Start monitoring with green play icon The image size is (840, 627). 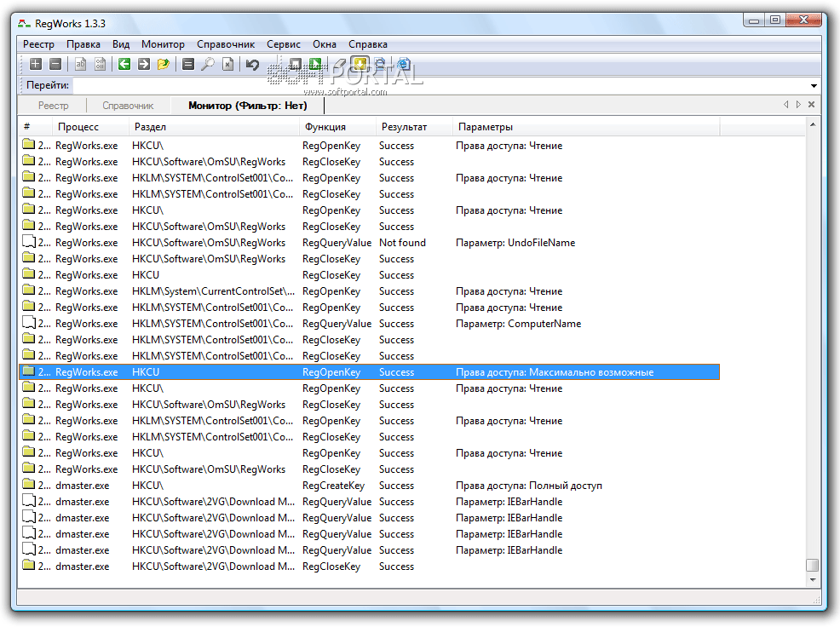[x=315, y=64]
